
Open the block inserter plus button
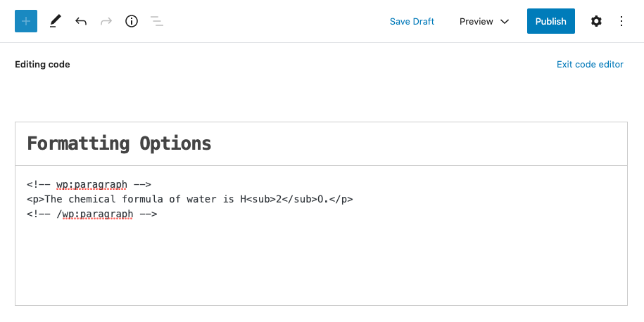click(x=26, y=22)
